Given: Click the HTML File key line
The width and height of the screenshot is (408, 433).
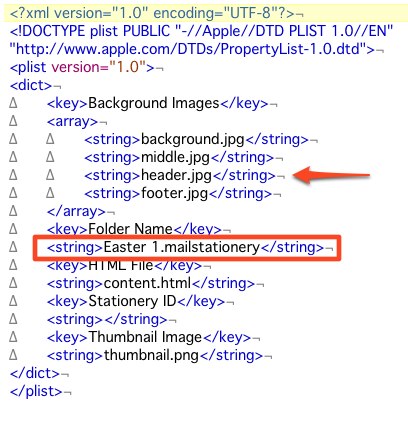Looking at the screenshot, I should click(x=124, y=265).
